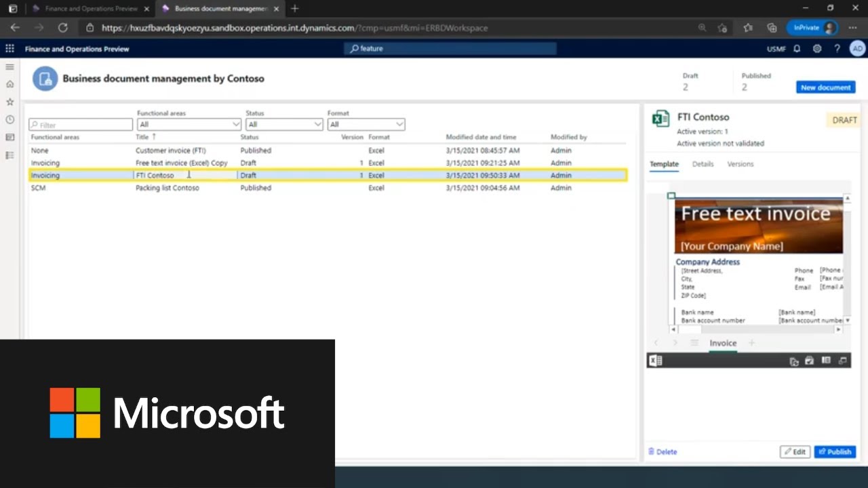Click the Business document management workspace icon
This screenshot has width=868, height=488.
(45, 79)
